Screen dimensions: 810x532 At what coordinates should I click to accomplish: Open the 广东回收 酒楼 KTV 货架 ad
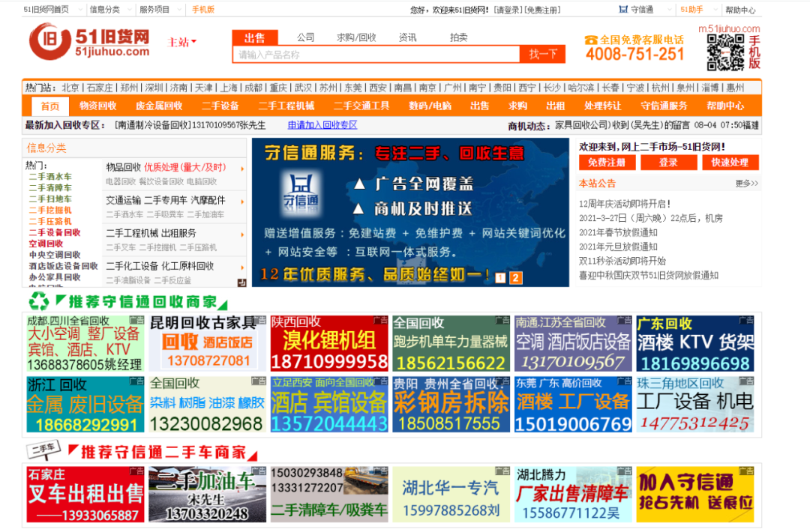coord(694,343)
